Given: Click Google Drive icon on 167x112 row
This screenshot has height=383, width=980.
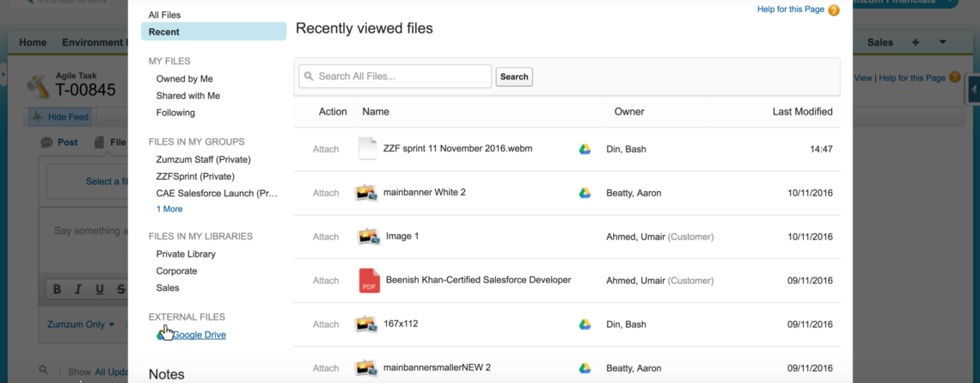Looking at the screenshot, I should point(585,324).
